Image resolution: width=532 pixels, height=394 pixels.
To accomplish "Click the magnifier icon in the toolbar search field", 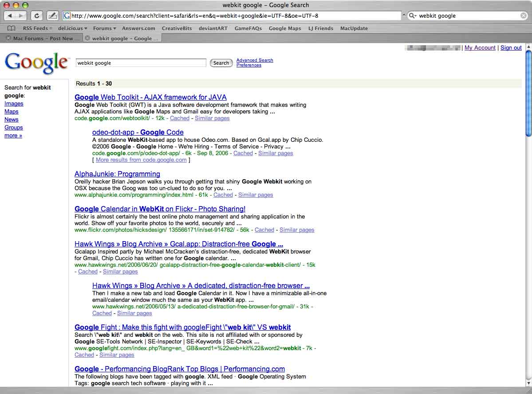I will [x=412, y=16].
